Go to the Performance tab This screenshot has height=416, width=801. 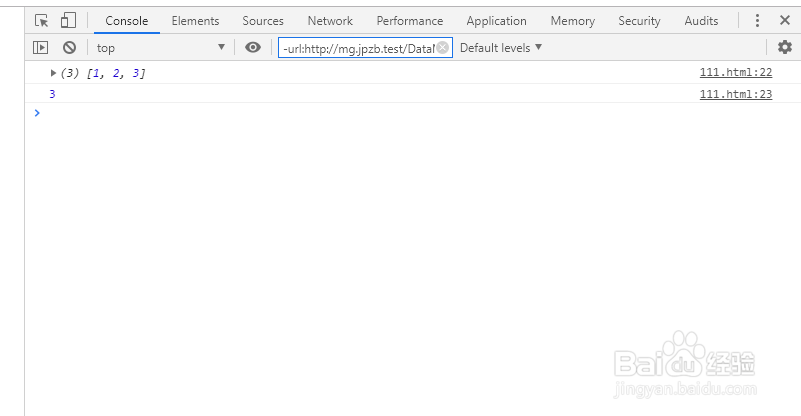(x=410, y=21)
